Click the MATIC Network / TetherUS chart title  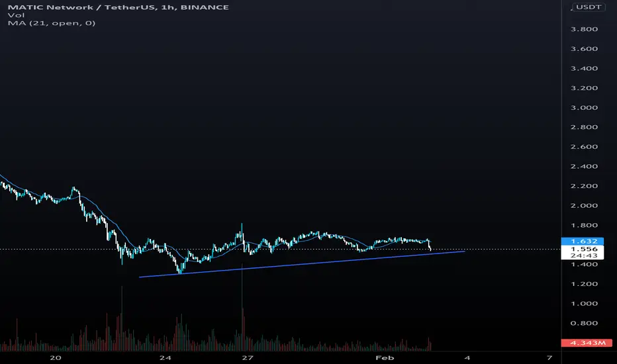(118, 7)
